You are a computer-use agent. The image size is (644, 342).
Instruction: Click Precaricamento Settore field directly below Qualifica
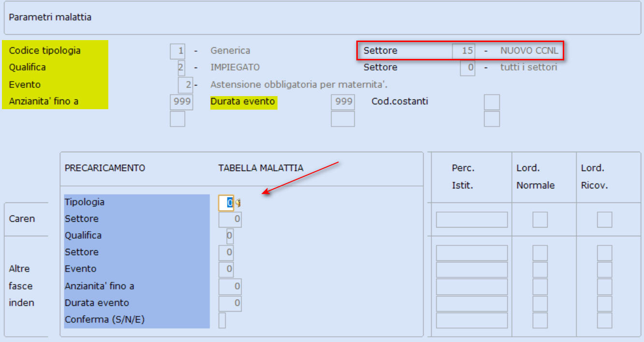pyautogui.click(x=226, y=253)
